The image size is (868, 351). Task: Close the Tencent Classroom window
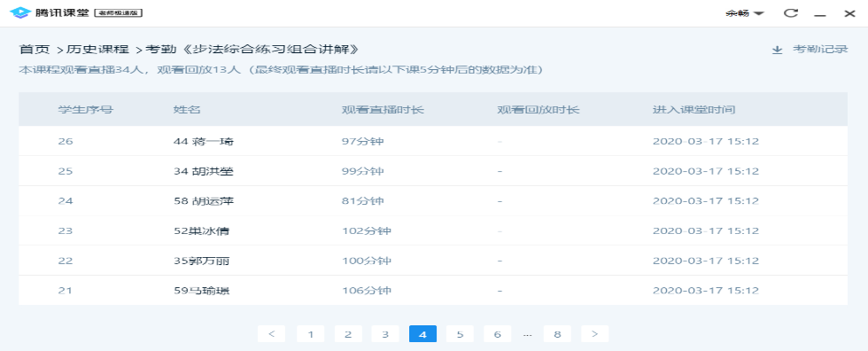(x=849, y=12)
